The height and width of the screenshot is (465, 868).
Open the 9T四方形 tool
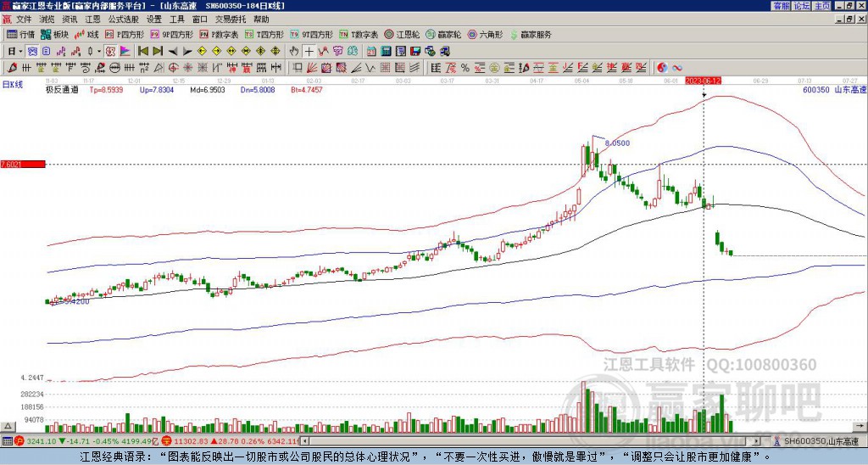[312, 34]
